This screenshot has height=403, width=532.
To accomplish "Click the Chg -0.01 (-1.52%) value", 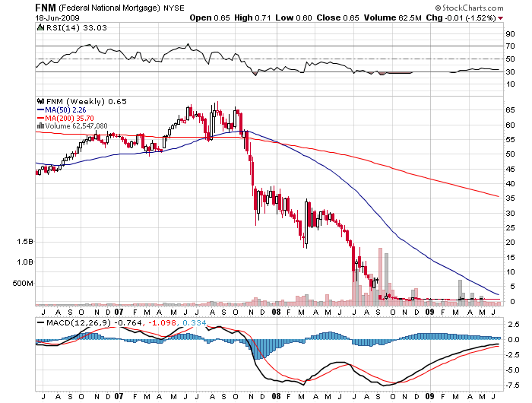I will click(x=461, y=17).
